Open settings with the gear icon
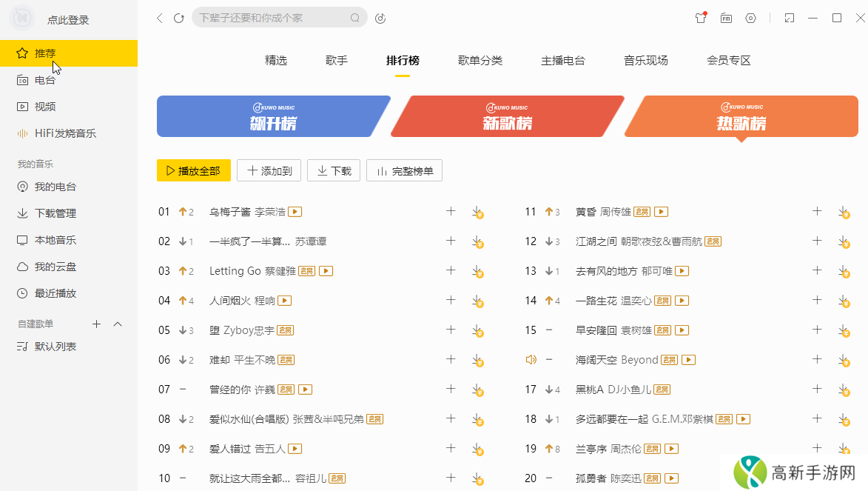Screen dimensions: 868x491 pyautogui.click(x=750, y=18)
